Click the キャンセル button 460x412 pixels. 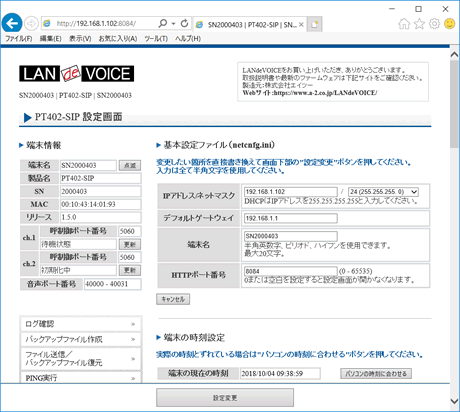point(173,299)
